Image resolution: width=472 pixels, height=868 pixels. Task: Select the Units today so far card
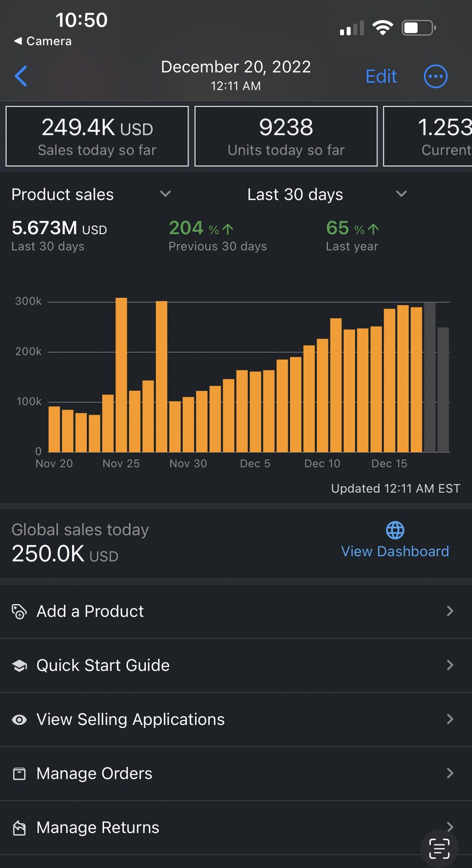click(286, 136)
